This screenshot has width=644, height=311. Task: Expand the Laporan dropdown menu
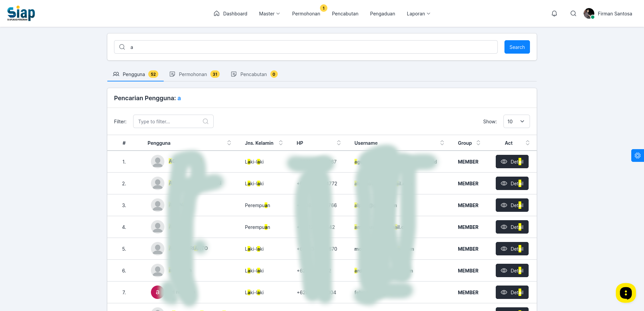[x=418, y=14]
